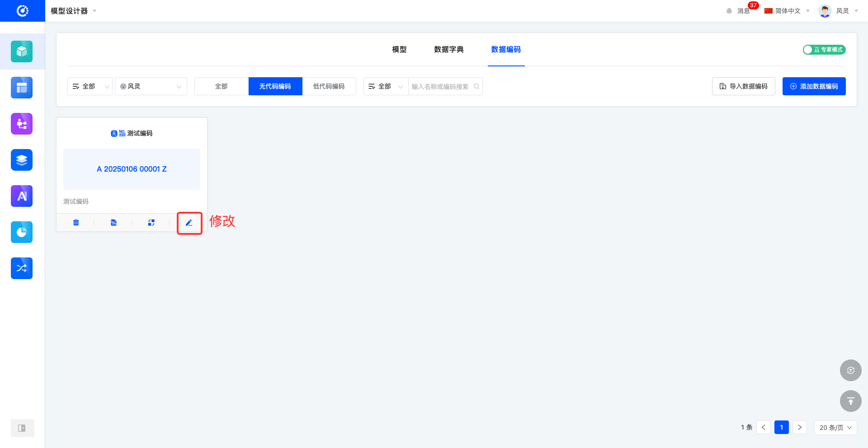Image resolution: width=868 pixels, height=448 pixels.
Task: Select the 无代码编码 filter option
Action: point(275,86)
